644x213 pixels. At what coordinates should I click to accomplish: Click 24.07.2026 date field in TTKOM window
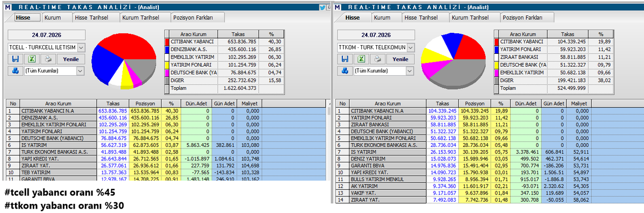376,35
